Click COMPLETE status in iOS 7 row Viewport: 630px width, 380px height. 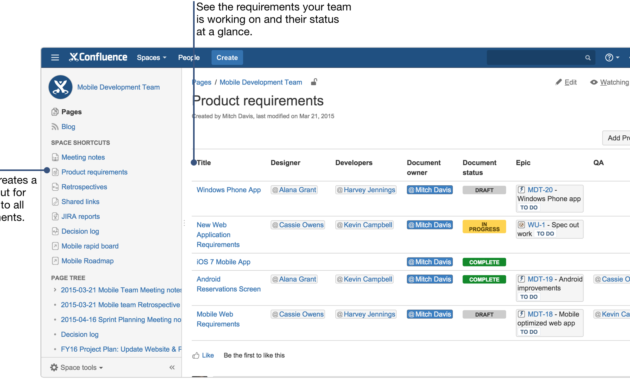click(x=484, y=262)
